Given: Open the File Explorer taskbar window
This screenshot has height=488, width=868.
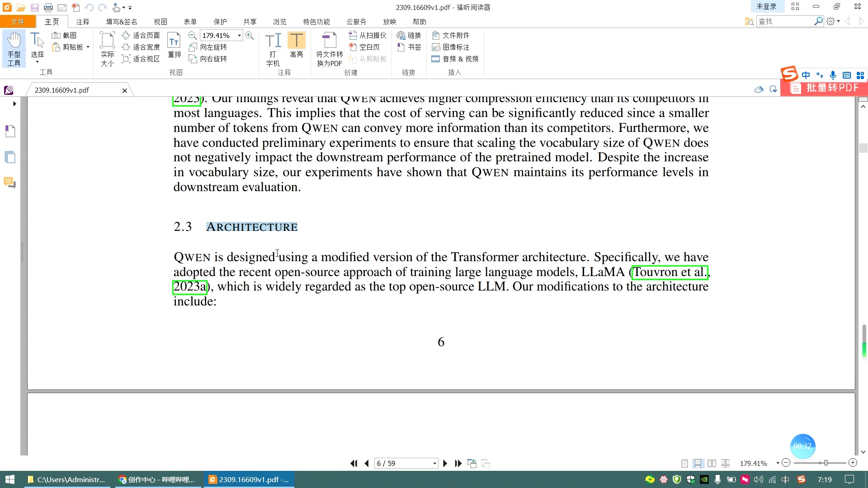Looking at the screenshot, I should click(x=68, y=479).
